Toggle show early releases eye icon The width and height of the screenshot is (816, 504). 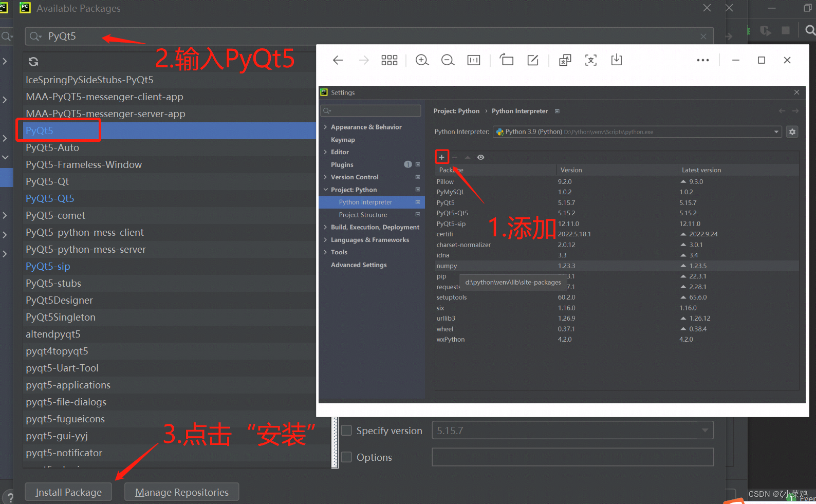pyautogui.click(x=480, y=157)
